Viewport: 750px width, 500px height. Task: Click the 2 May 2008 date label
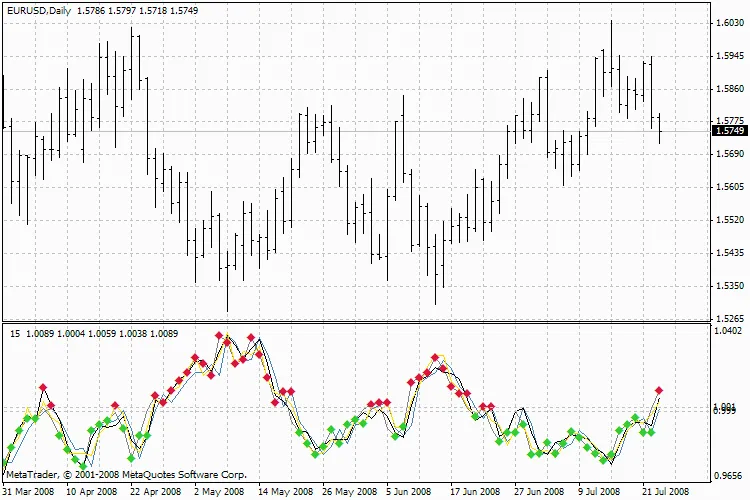point(218,492)
